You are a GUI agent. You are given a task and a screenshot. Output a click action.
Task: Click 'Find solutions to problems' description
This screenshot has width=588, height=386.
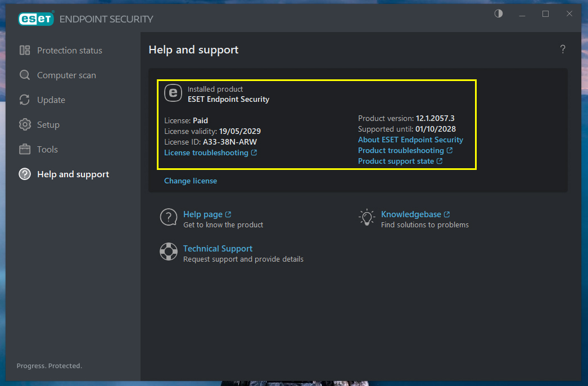[x=425, y=225]
